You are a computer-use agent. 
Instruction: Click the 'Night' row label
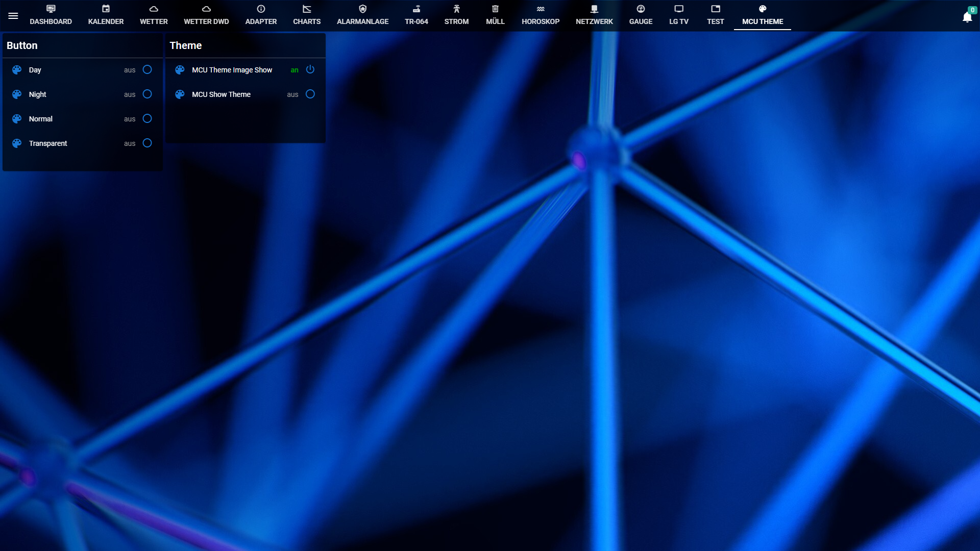(37, 94)
